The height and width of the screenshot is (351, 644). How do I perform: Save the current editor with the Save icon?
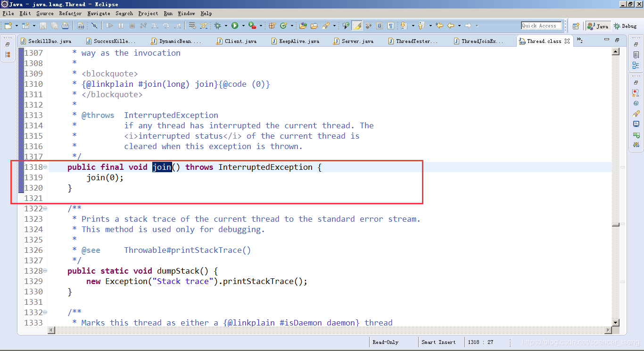click(43, 26)
